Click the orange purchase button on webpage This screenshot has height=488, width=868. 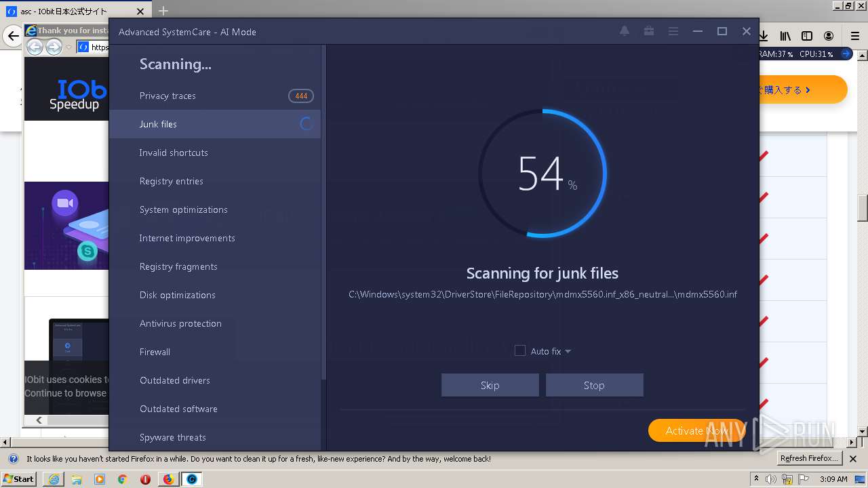pos(802,89)
